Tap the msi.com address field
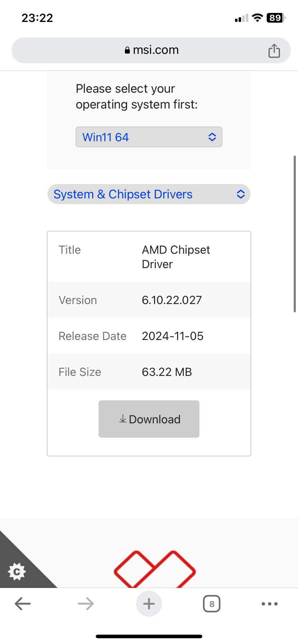 (x=151, y=50)
